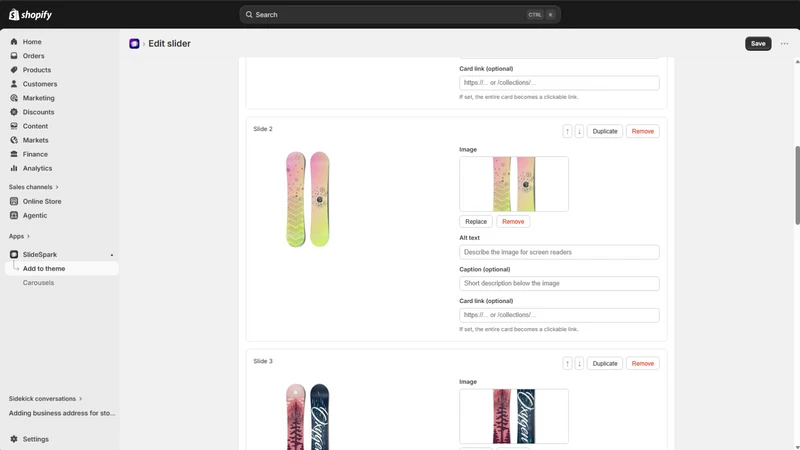Open Carousels submenu item
800x450 pixels.
pyautogui.click(x=38, y=283)
